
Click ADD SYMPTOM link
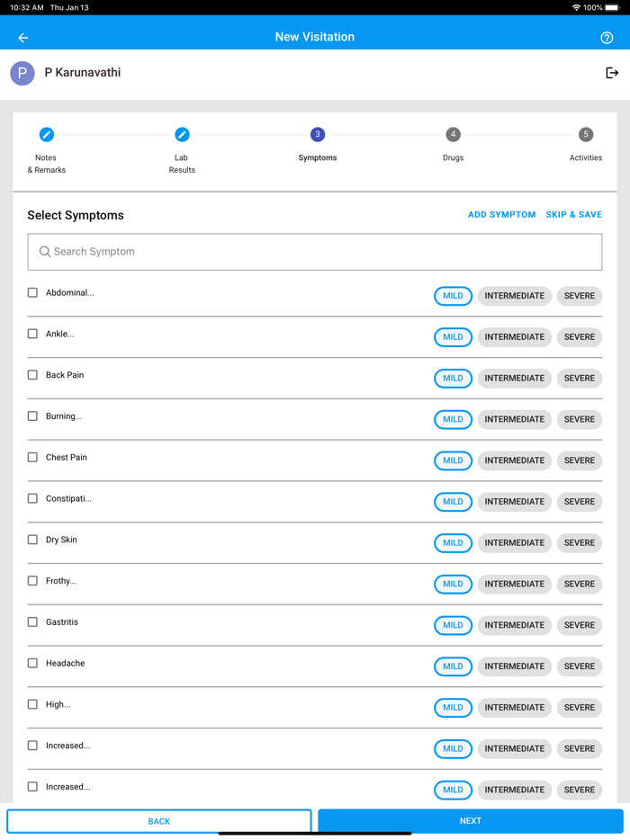[x=501, y=215]
